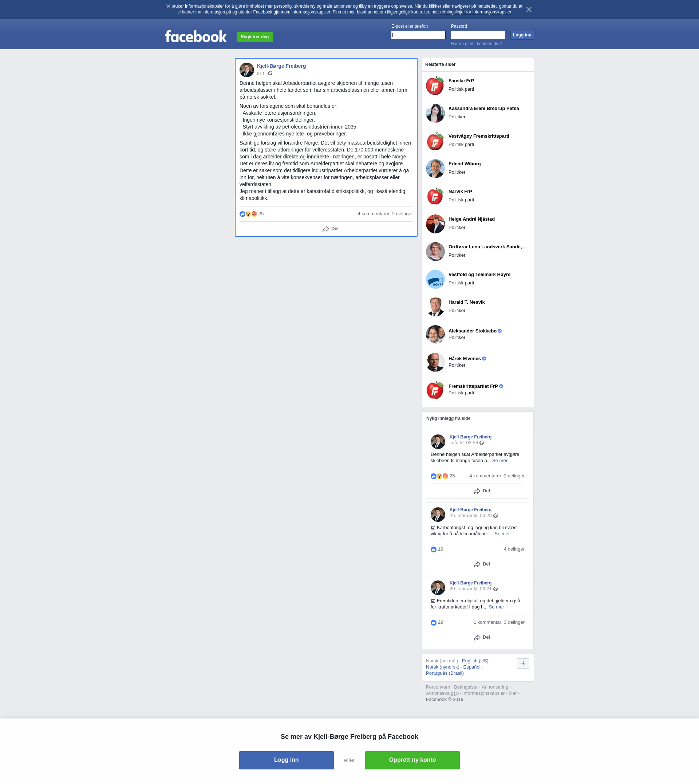Click the like reaction icon on main post
Screen dimensions: 699x784
pyautogui.click(x=242, y=214)
